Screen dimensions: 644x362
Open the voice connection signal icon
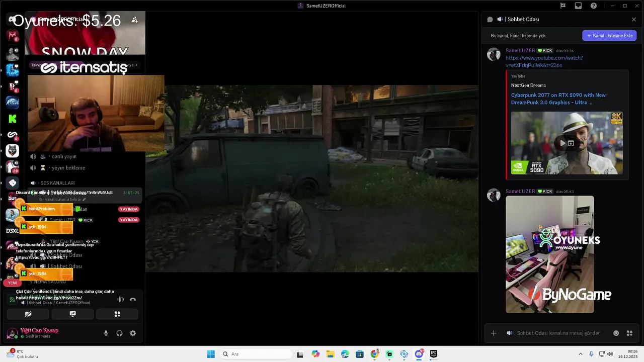[12, 299]
